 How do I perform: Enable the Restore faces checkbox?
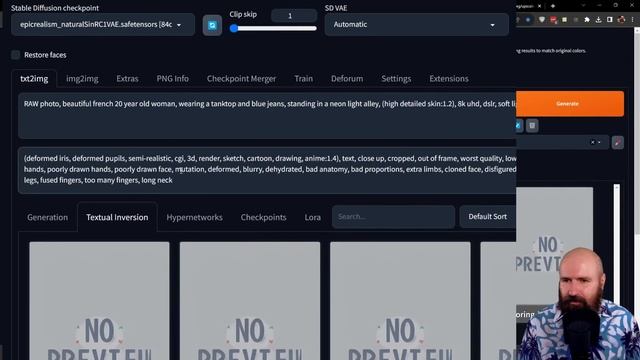tap(16, 55)
